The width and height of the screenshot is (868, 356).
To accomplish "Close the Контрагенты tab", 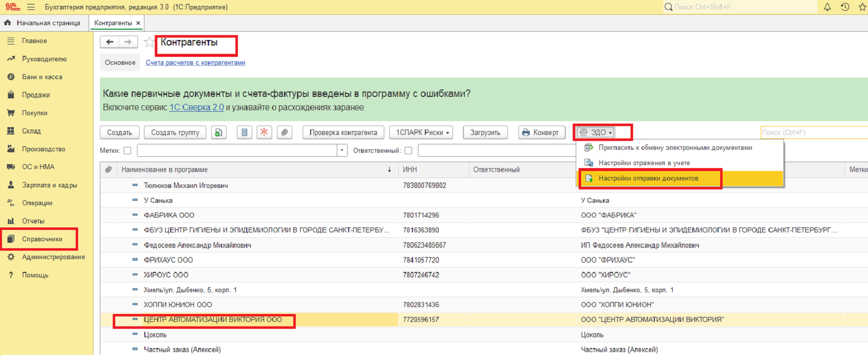I will click(138, 23).
